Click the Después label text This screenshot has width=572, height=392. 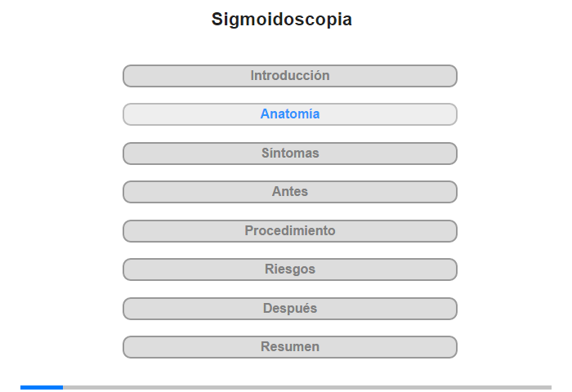(289, 309)
